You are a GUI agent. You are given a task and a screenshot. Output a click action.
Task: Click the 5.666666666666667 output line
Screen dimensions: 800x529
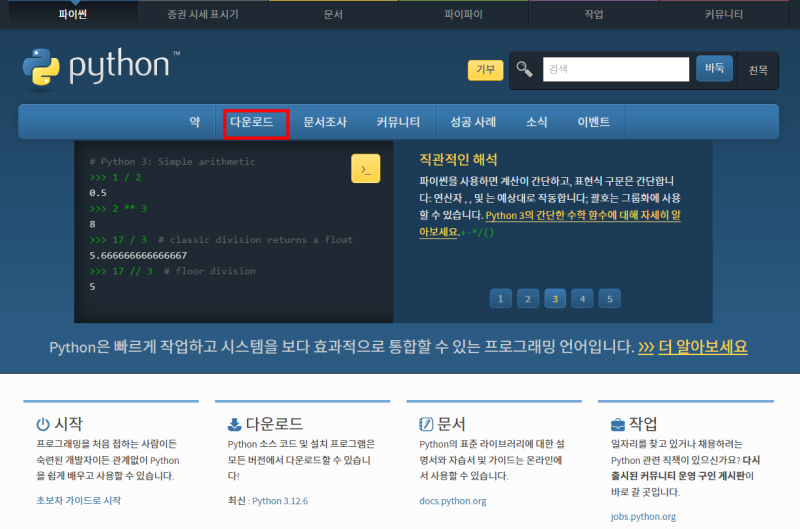[x=138, y=255]
